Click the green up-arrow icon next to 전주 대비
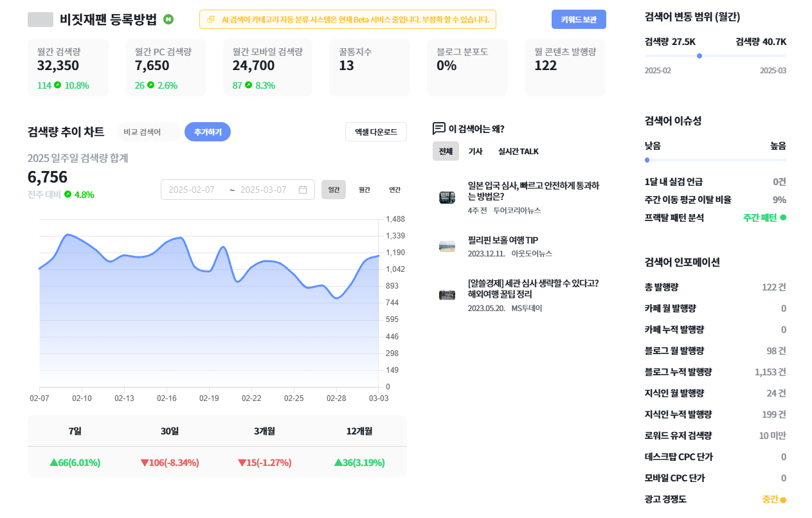Viewport: 812px width, 518px height. (68, 194)
